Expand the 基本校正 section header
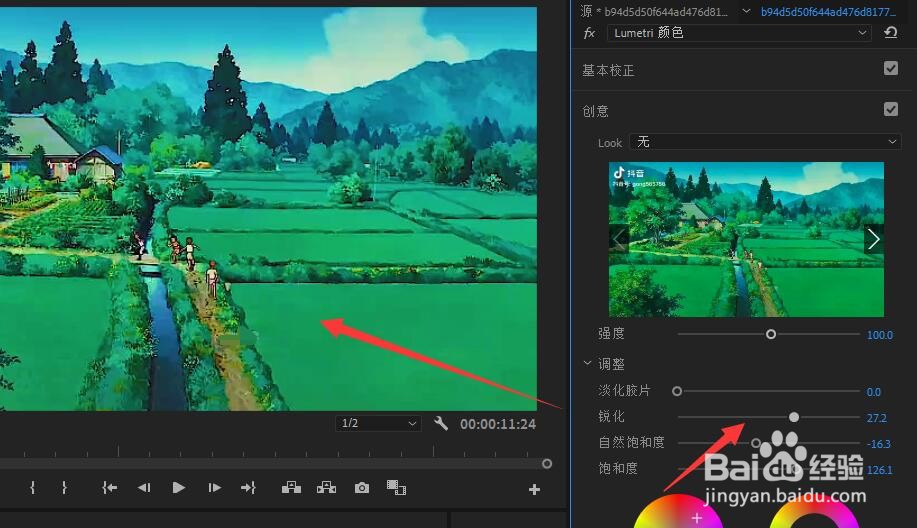This screenshot has height=528, width=917. pyautogui.click(x=608, y=71)
